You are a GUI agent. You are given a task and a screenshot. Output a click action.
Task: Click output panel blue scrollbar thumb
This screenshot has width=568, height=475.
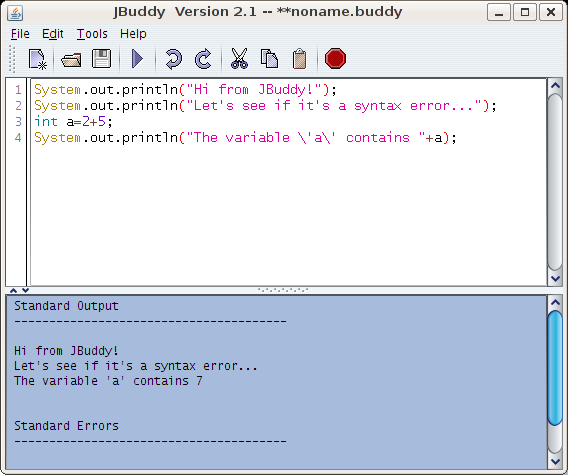point(555,368)
